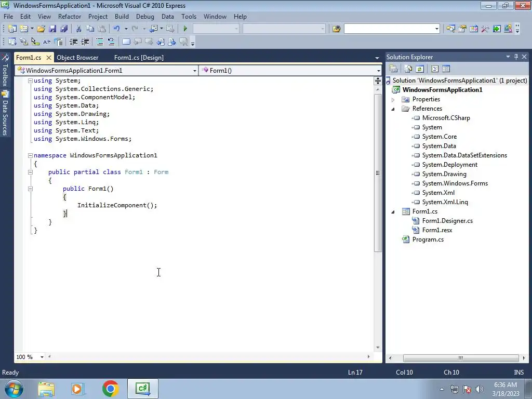Image resolution: width=532 pixels, height=399 pixels.
Task: Toggle a bookmark on the current line
Action: 126,42
